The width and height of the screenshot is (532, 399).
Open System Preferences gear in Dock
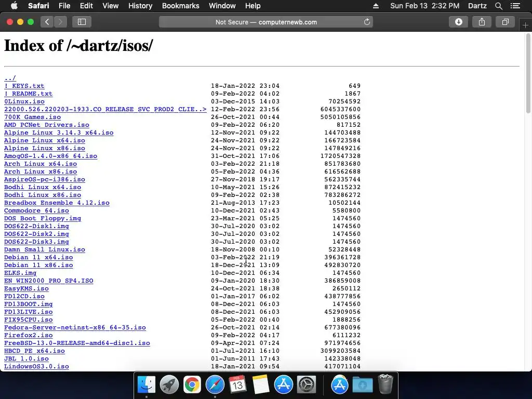click(307, 385)
